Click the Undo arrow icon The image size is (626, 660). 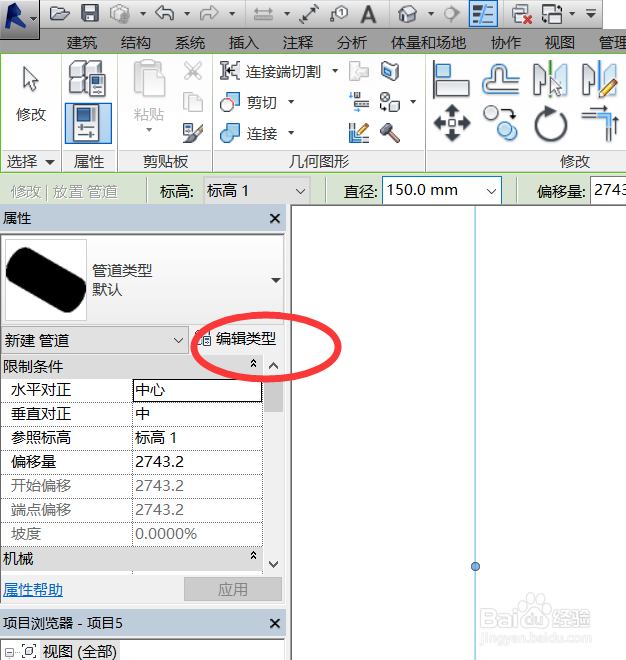pyautogui.click(x=165, y=13)
